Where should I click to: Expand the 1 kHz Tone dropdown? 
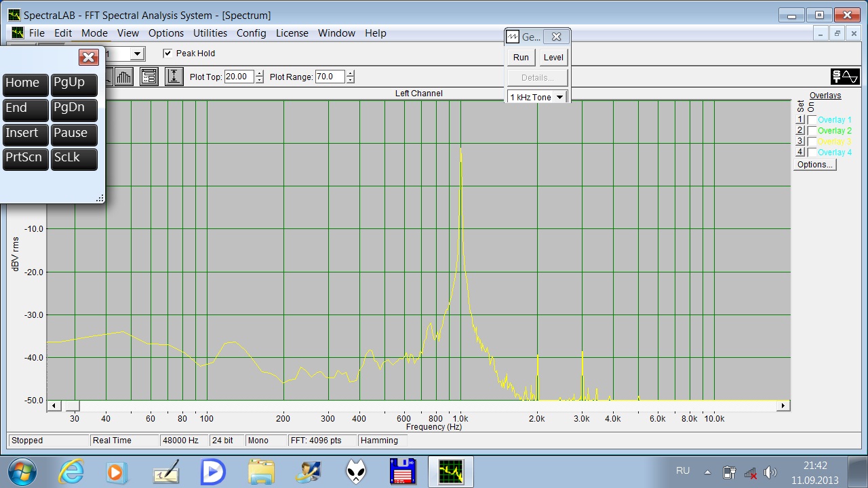point(559,97)
